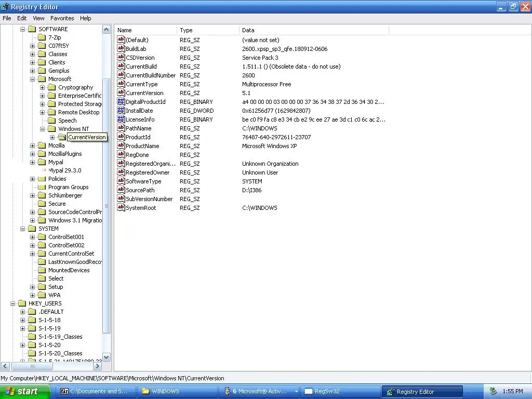Click the taskbar clock showing 1:55 PM

[x=513, y=391]
